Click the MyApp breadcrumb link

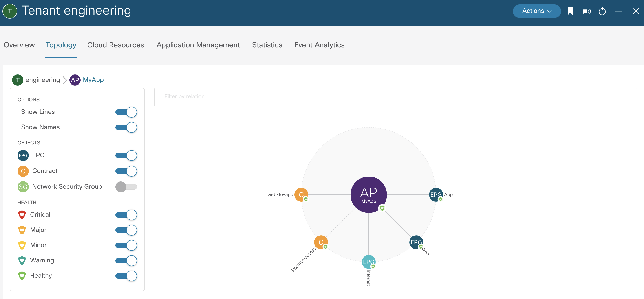(x=93, y=80)
